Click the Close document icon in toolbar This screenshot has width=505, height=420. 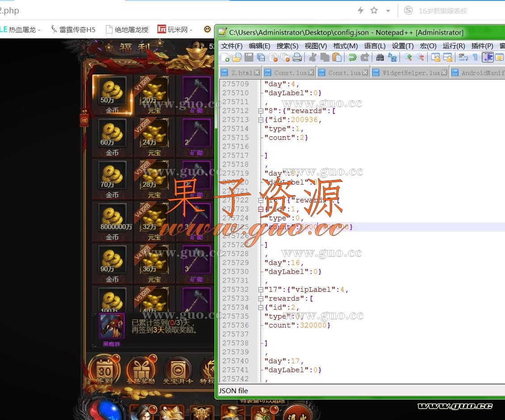click(x=273, y=58)
